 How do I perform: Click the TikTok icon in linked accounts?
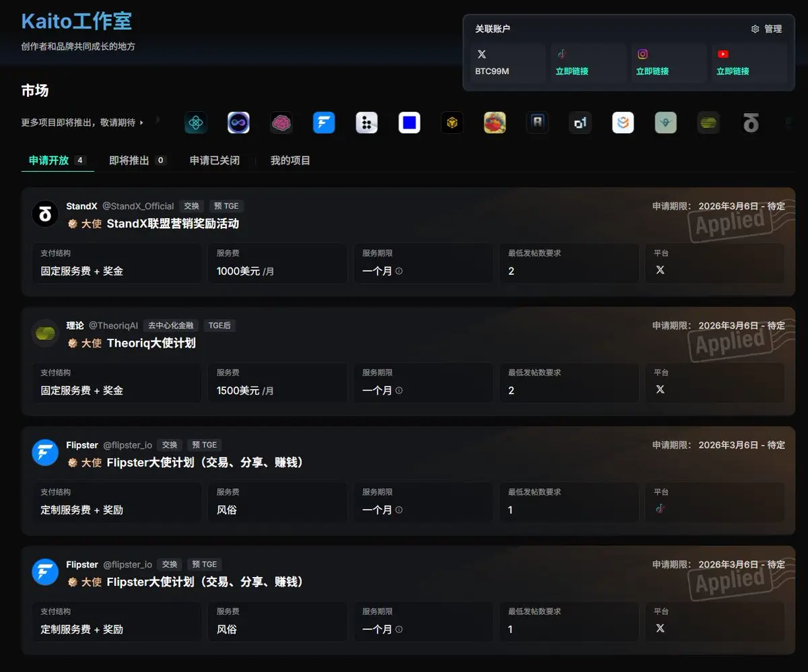click(562, 55)
